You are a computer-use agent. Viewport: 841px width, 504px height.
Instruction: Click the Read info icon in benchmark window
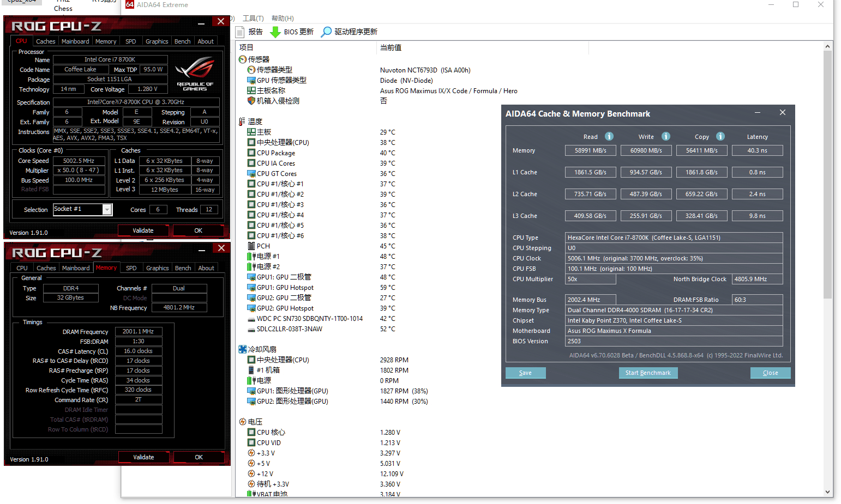point(609,136)
